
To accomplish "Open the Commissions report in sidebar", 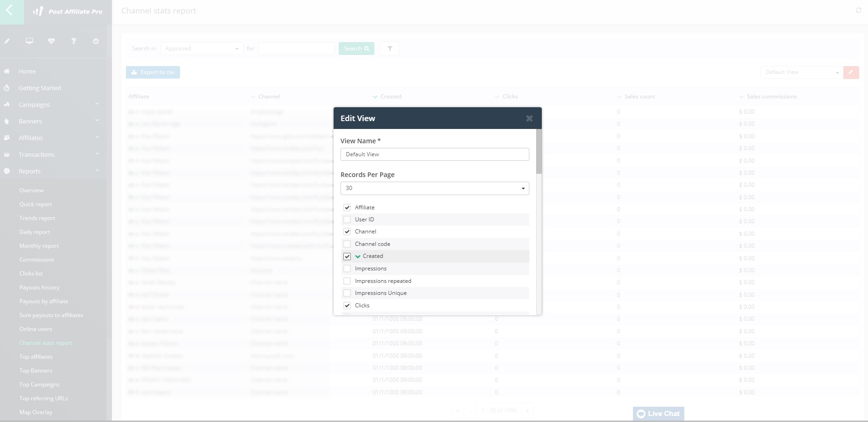I will pyautogui.click(x=37, y=259).
